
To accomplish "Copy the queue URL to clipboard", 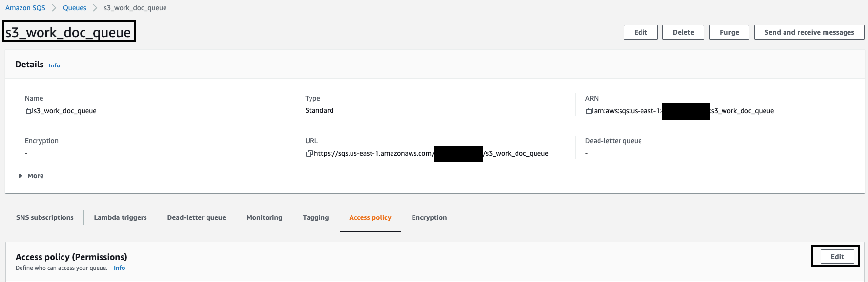I will (309, 153).
